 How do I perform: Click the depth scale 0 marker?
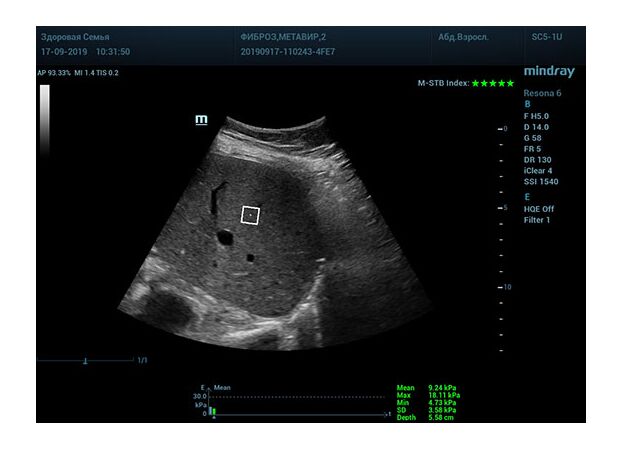point(504,129)
